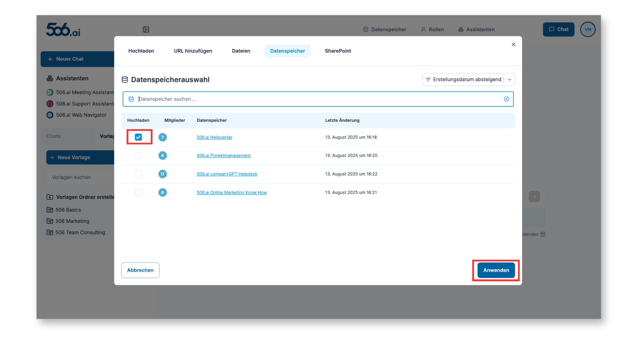Switch to the SharePoint tab

[338, 51]
